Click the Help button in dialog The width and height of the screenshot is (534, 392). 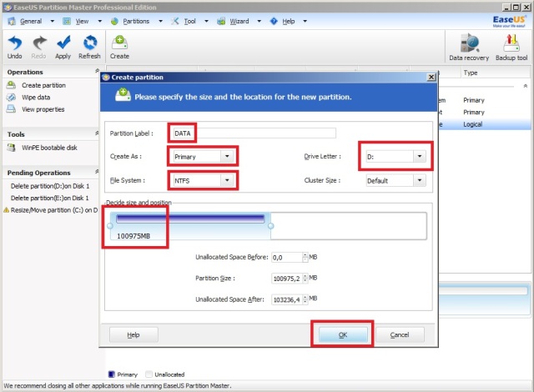pos(133,334)
